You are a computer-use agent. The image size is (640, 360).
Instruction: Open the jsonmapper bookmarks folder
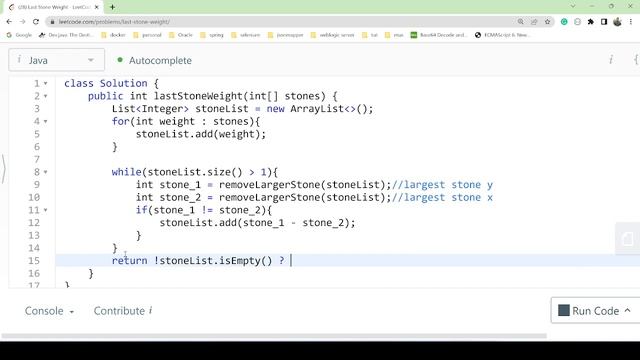click(285, 35)
